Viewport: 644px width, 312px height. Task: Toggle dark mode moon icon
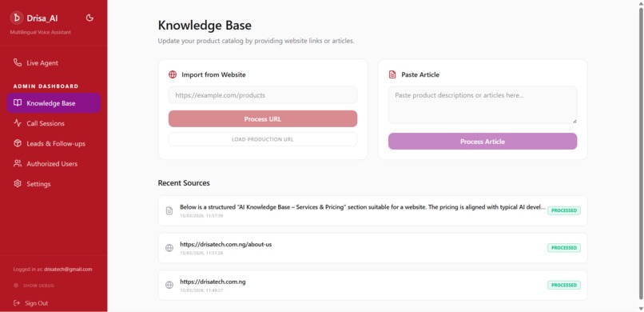89,18
